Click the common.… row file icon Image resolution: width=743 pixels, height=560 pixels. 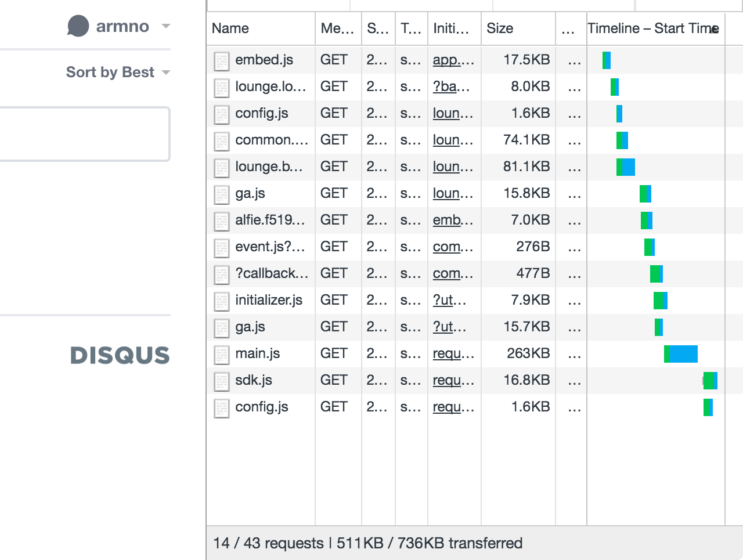point(222,141)
